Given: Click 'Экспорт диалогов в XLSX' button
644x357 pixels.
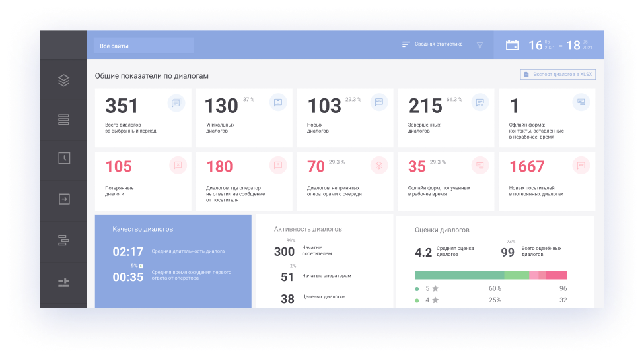Looking at the screenshot, I should (x=557, y=75).
